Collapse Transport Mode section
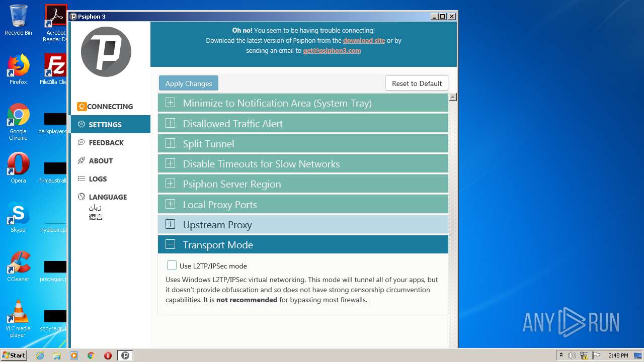 point(303,244)
